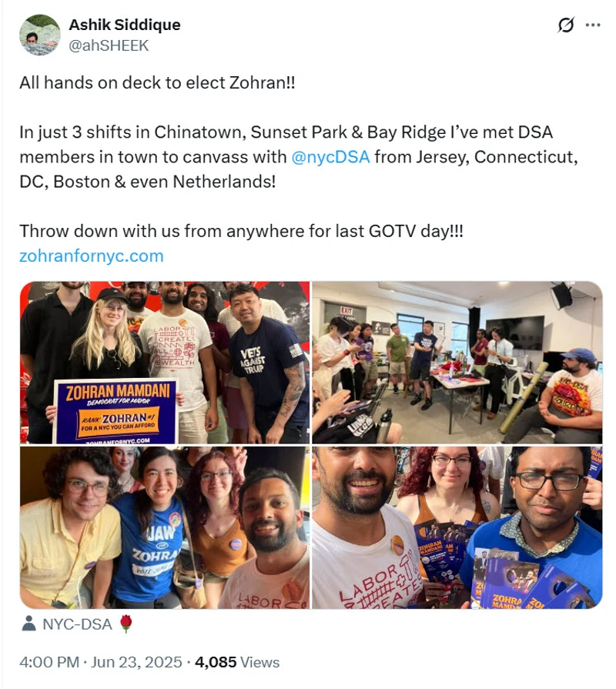This screenshot has height=689, width=616.
Task: Open the @nycDSA mention link
Action: tap(331, 157)
